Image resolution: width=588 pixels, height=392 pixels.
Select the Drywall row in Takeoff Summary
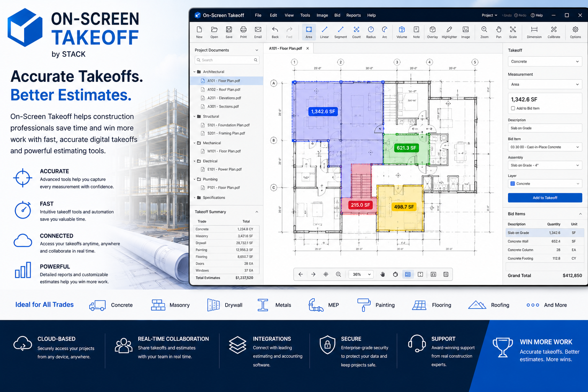[227, 243]
